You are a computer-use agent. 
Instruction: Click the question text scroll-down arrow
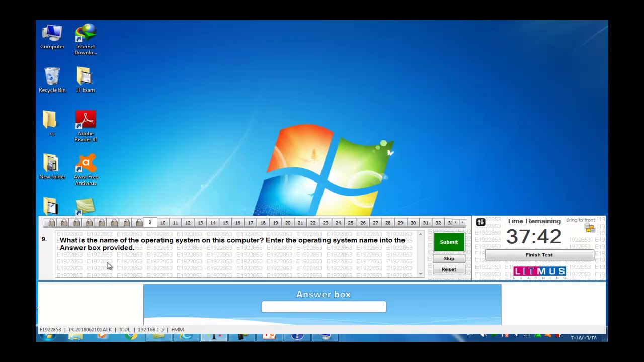tap(421, 274)
